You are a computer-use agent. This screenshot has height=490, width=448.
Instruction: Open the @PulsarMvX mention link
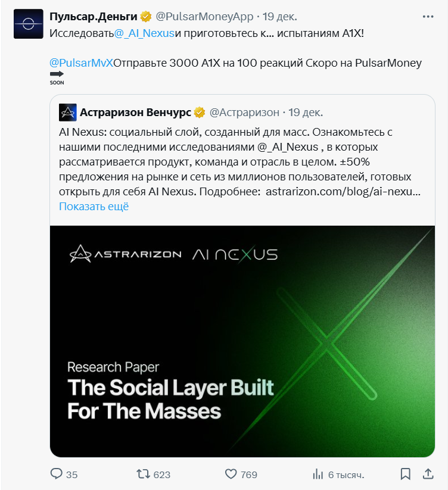81,63
